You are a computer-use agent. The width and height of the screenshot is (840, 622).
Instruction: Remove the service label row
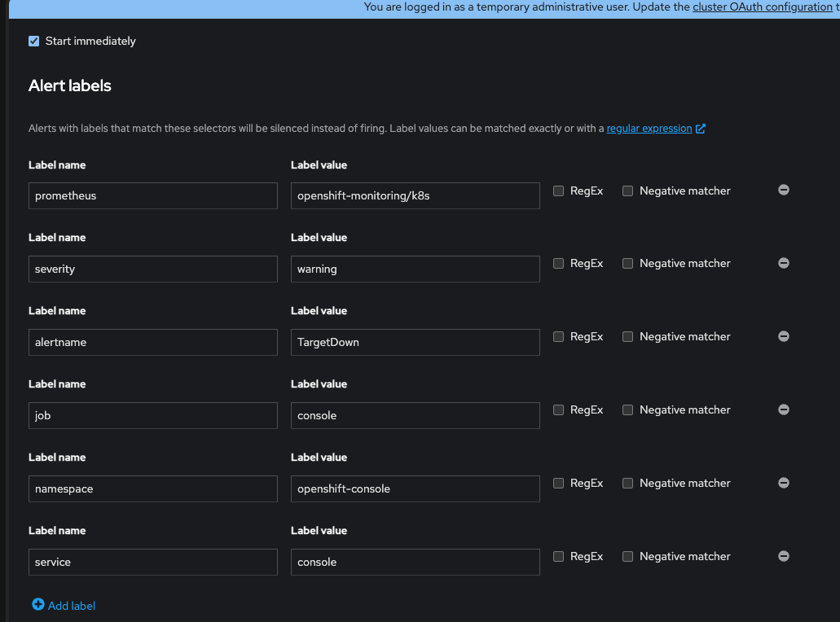(x=784, y=556)
